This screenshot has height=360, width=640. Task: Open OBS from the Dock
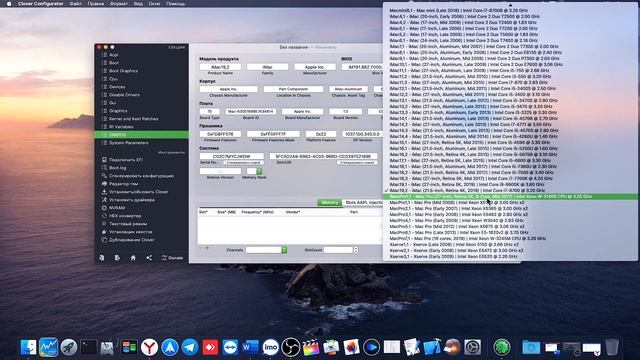(x=291, y=347)
